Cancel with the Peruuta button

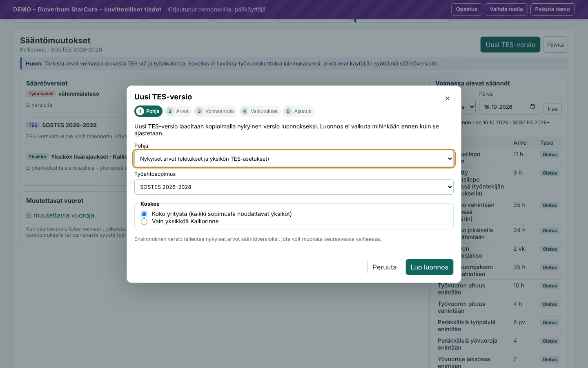click(385, 267)
